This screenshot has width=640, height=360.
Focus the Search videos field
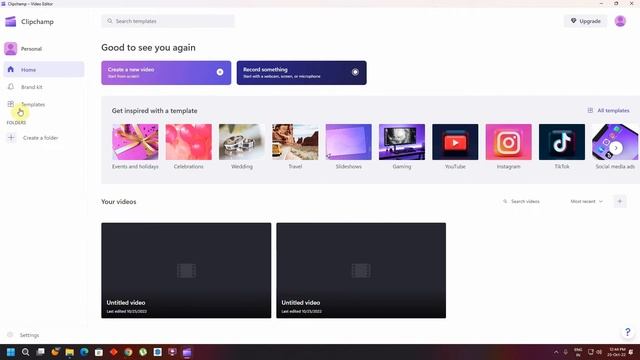tap(525, 202)
